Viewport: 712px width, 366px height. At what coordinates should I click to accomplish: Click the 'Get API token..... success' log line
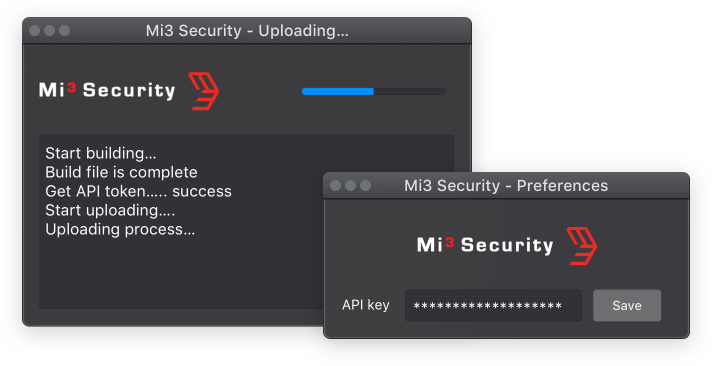pyautogui.click(x=138, y=191)
